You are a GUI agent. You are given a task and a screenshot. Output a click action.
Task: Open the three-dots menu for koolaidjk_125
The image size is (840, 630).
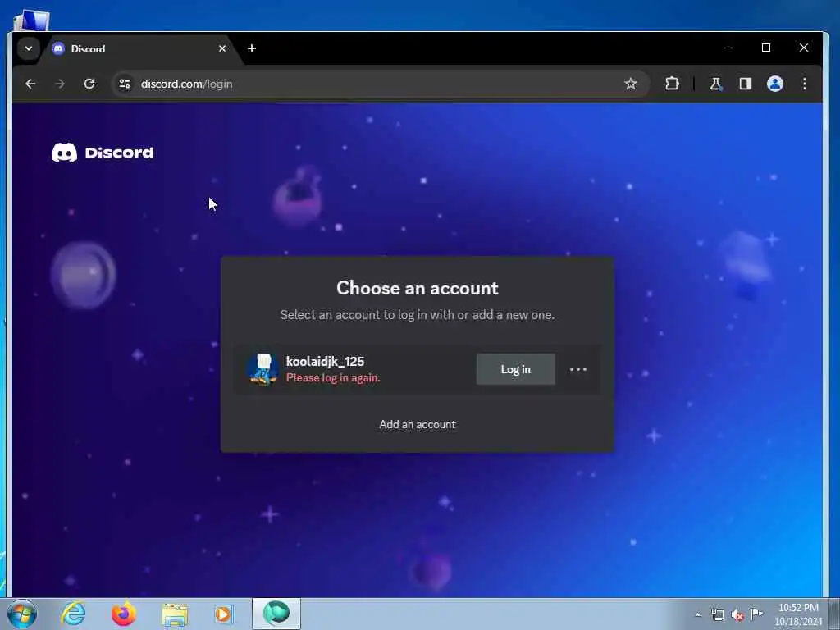578,369
